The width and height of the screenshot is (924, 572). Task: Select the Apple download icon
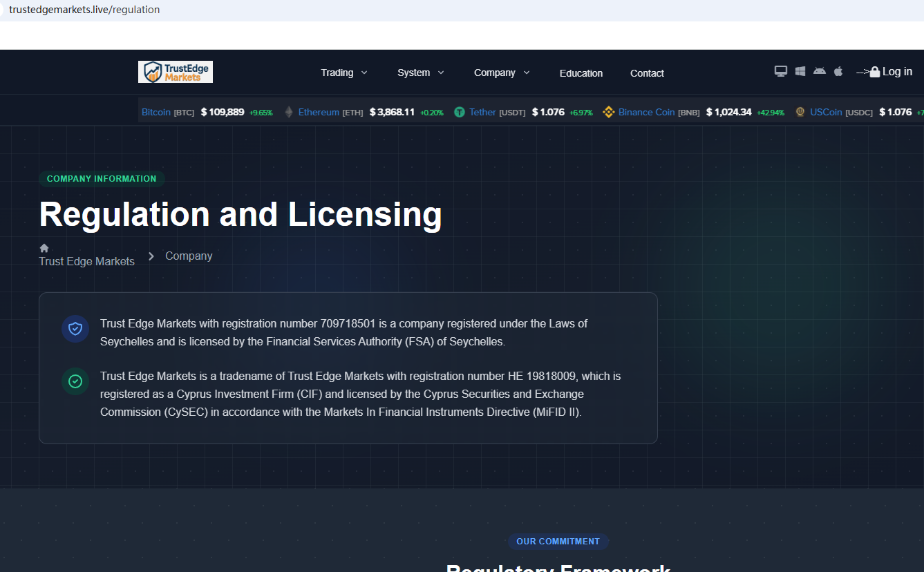(x=838, y=71)
